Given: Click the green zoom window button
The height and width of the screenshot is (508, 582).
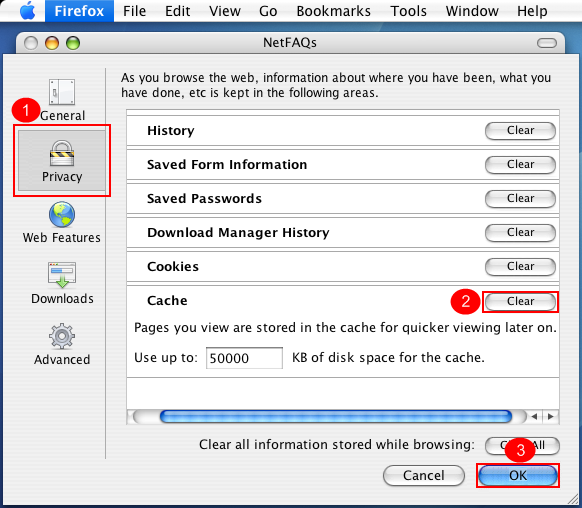Looking at the screenshot, I should [73, 43].
